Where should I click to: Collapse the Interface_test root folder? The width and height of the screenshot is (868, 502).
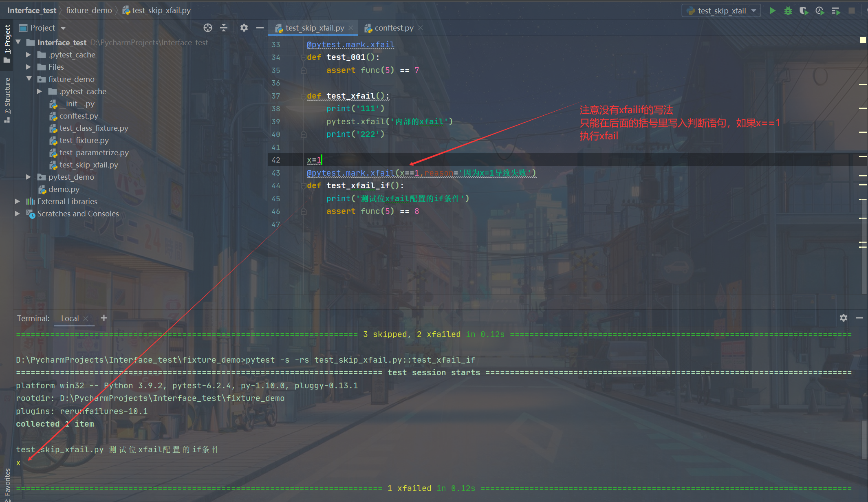pos(18,42)
